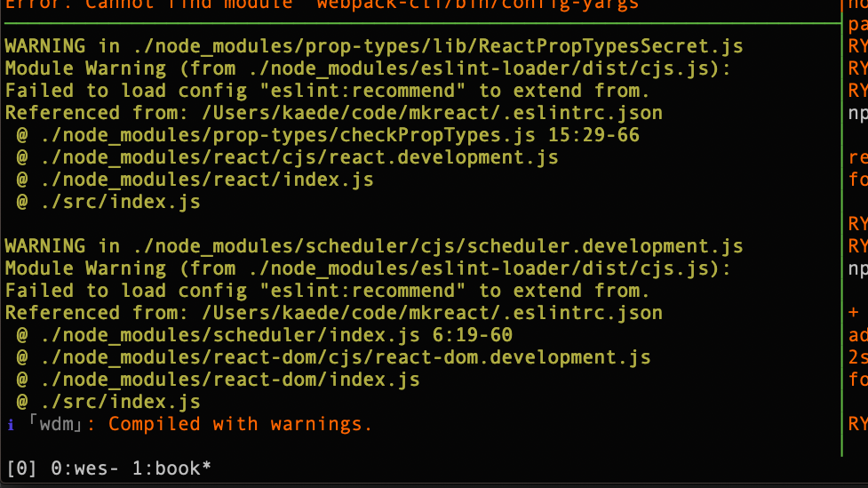Click the first 'Failed to load config' line
868x488 pixels.
tap(327, 91)
